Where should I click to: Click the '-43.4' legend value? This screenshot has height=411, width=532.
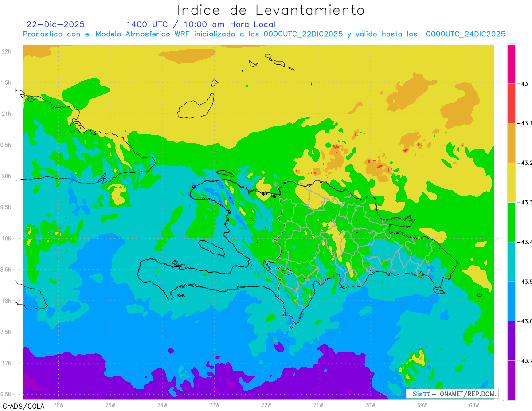click(x=524, y=242)
